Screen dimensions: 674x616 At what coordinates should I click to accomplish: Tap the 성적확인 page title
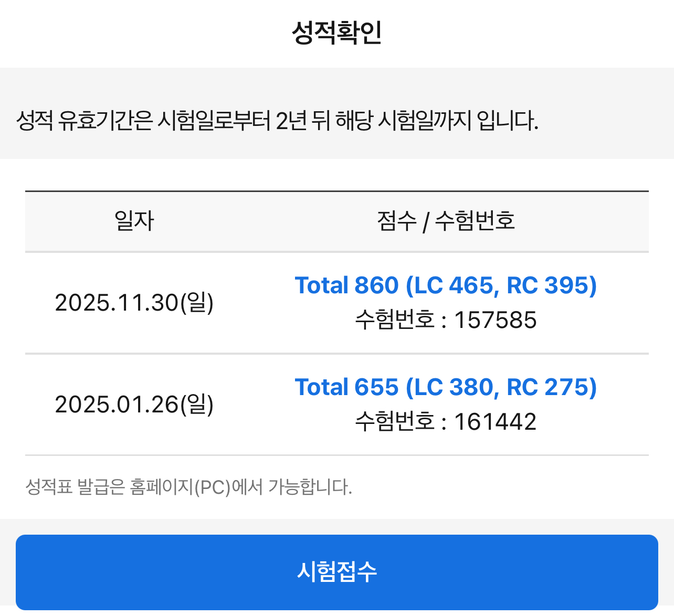(337, 33)
